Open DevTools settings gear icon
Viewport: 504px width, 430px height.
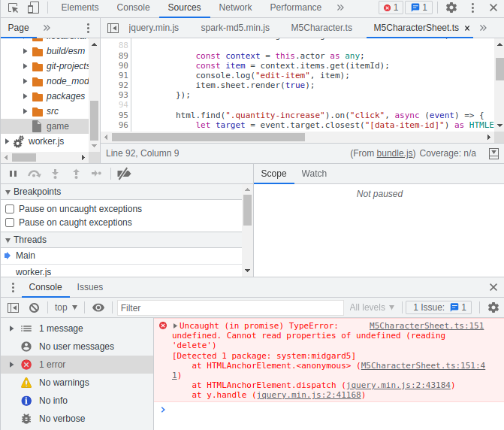(451, 8)
